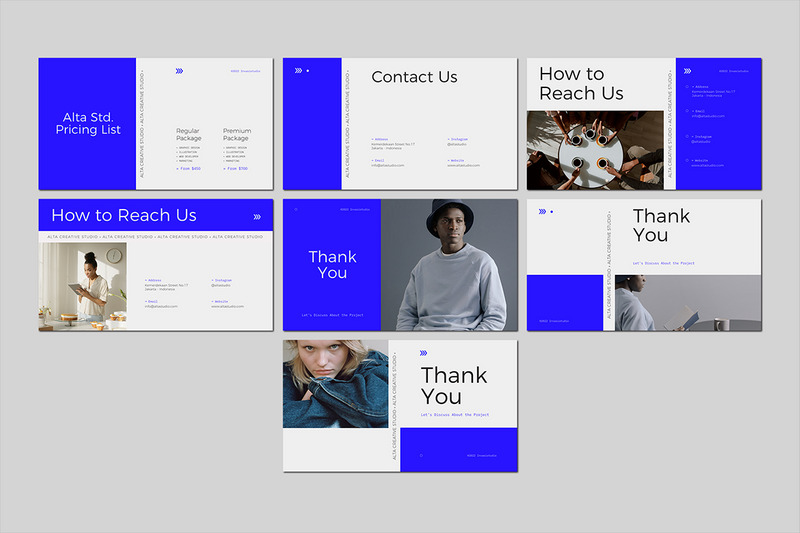Click the triple-chevron icon on Pricing List slide
Screen dimensions: 800x533
[x=180, y=71]
